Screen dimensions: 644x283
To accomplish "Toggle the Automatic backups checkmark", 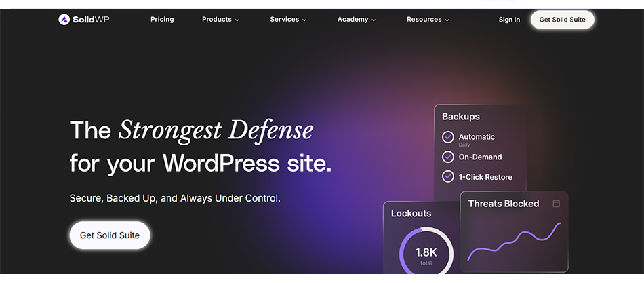I will coord(447,137).
